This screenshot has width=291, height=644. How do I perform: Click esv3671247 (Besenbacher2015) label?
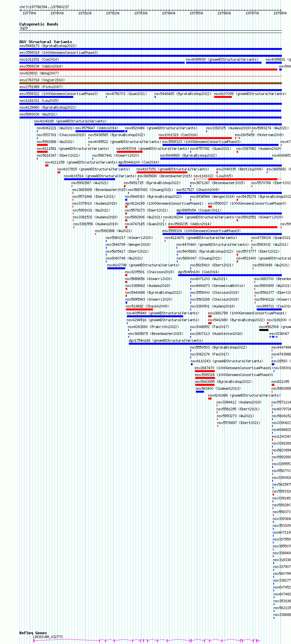217,183
